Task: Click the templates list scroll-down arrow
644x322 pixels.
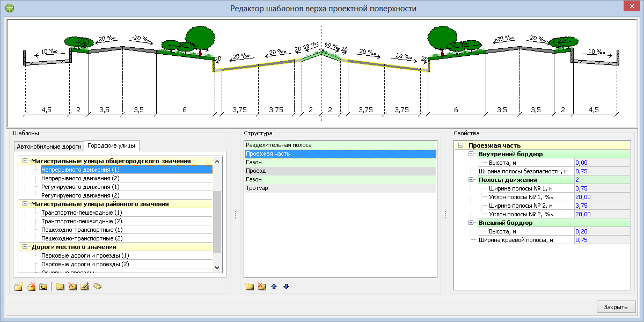Action: (217, 267)
